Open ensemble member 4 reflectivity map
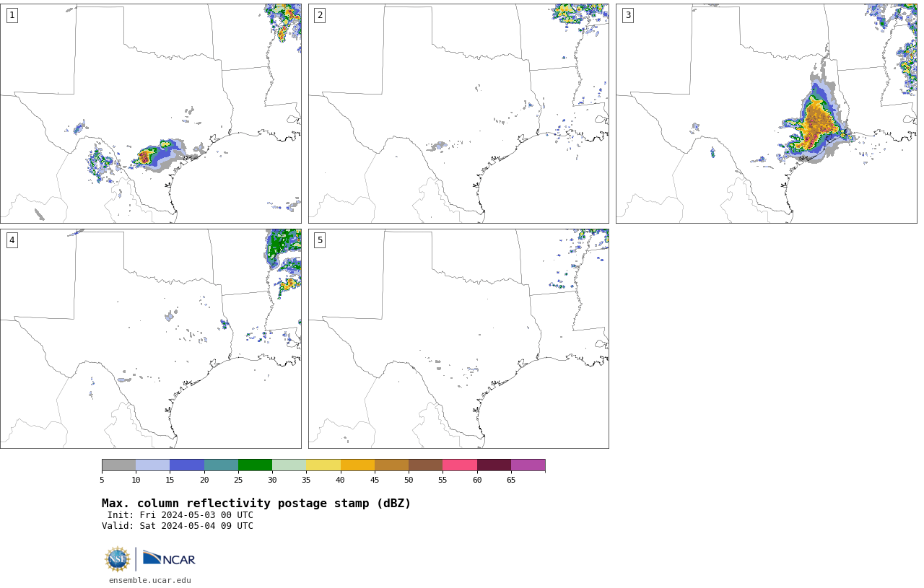The image size is (924, 588). click(x=151, y=338)
